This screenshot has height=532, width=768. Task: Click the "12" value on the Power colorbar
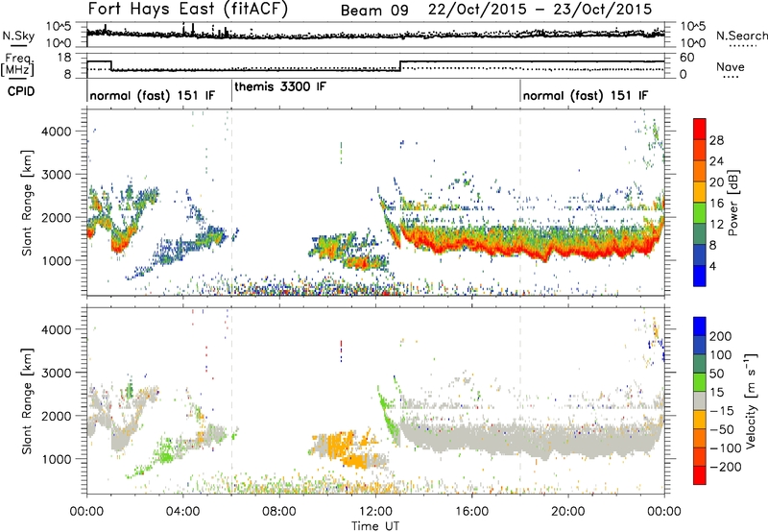[x=716, y=225]
